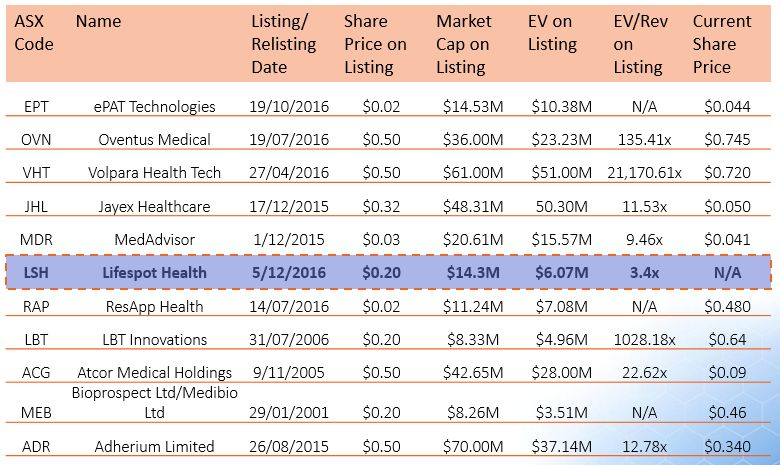
Task: Click the EV/Rev on Listing header
Action: pyautogui.click(x=639, y=44)
